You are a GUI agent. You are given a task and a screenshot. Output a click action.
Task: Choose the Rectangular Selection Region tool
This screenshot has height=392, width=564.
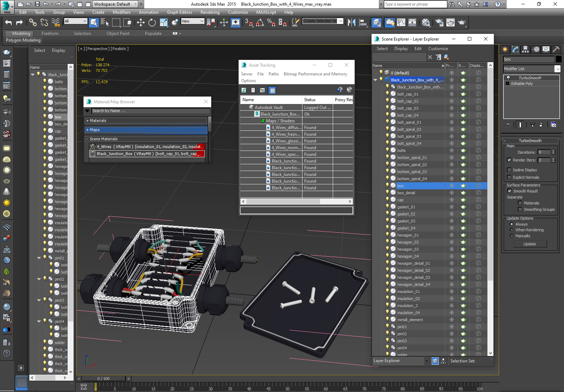click(116, 23)
